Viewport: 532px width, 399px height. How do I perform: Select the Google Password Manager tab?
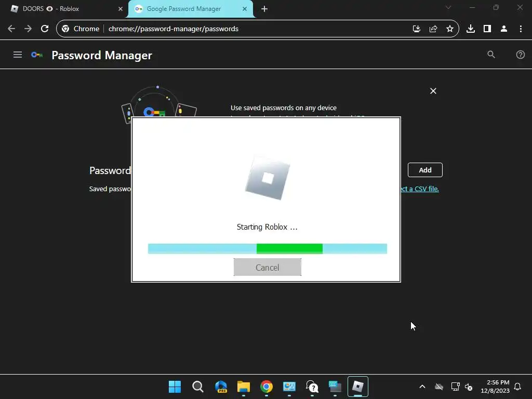[190, 9]
